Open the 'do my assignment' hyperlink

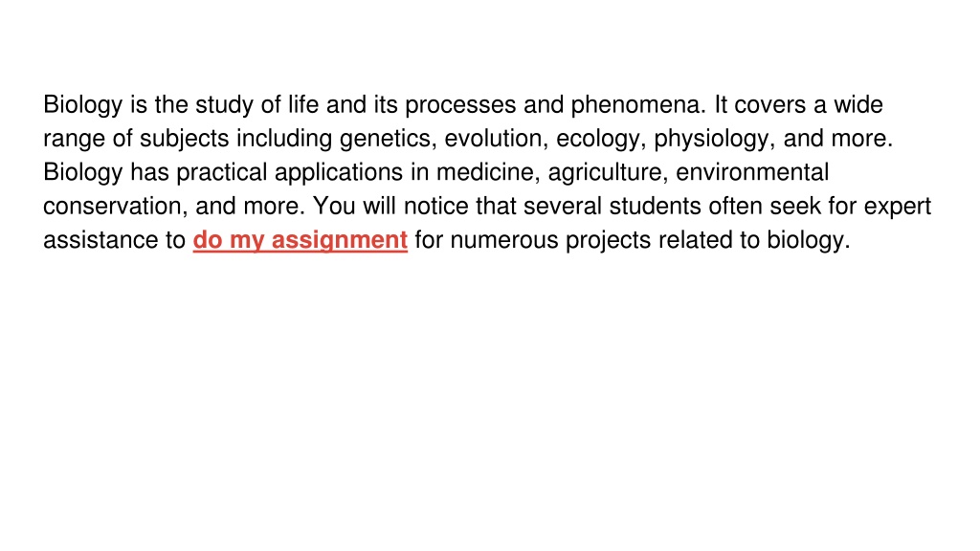click(x=300, y=240)
